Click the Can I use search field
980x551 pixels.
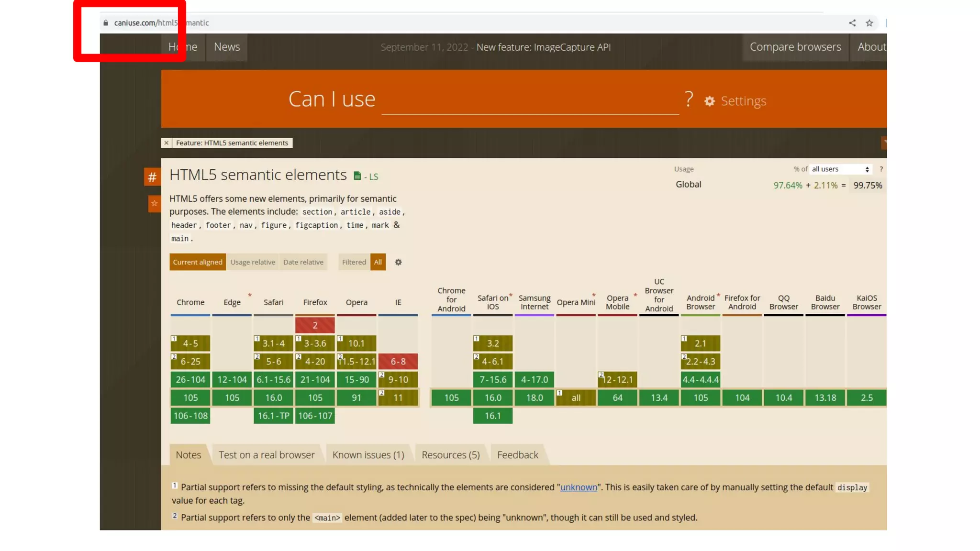[x=530, y=100]
